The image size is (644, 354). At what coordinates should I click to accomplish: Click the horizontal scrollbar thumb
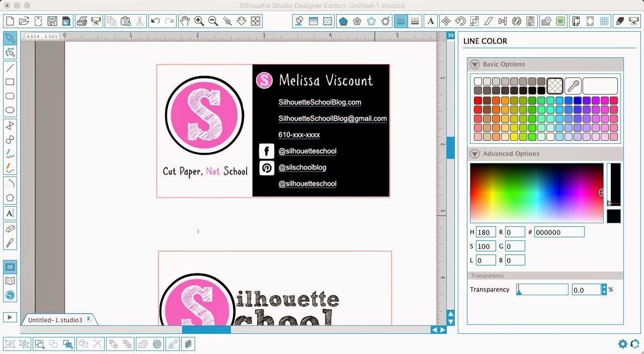[206, 330]
